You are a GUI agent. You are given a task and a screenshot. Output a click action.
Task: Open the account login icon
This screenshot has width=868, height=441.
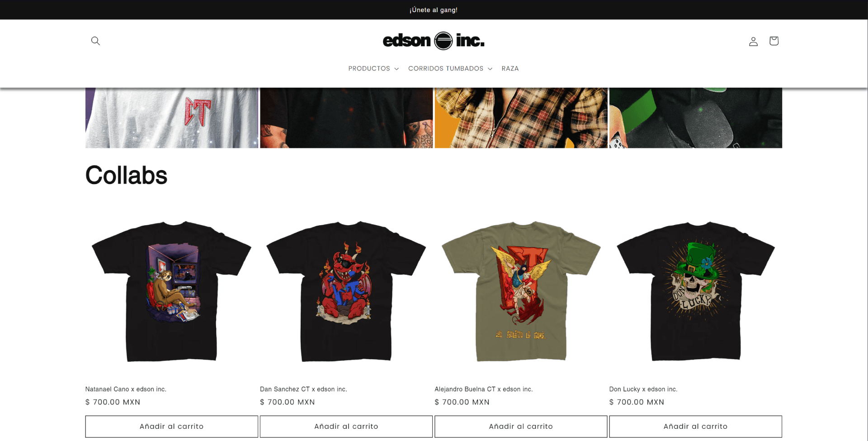753,41
